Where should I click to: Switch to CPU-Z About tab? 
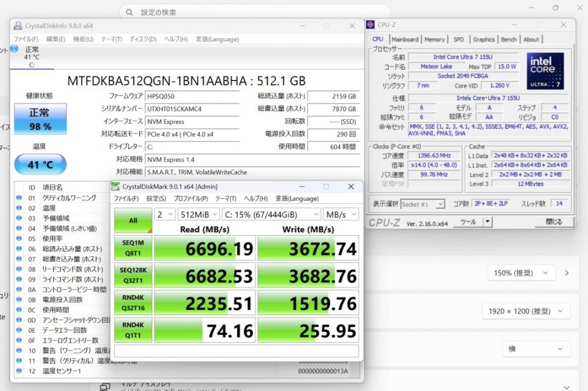click(531, 39)
